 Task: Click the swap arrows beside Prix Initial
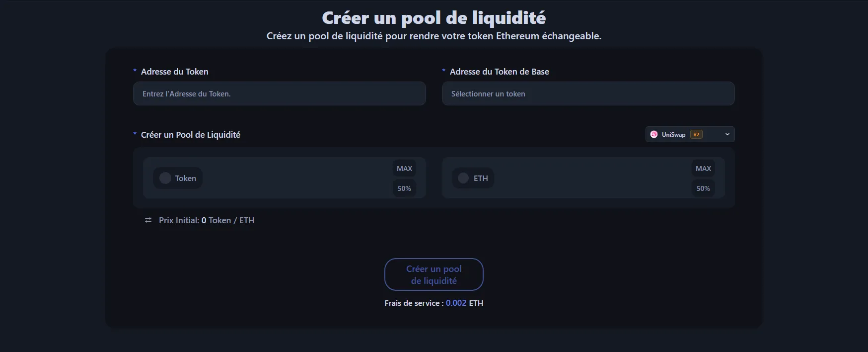[x=147, y=220]
